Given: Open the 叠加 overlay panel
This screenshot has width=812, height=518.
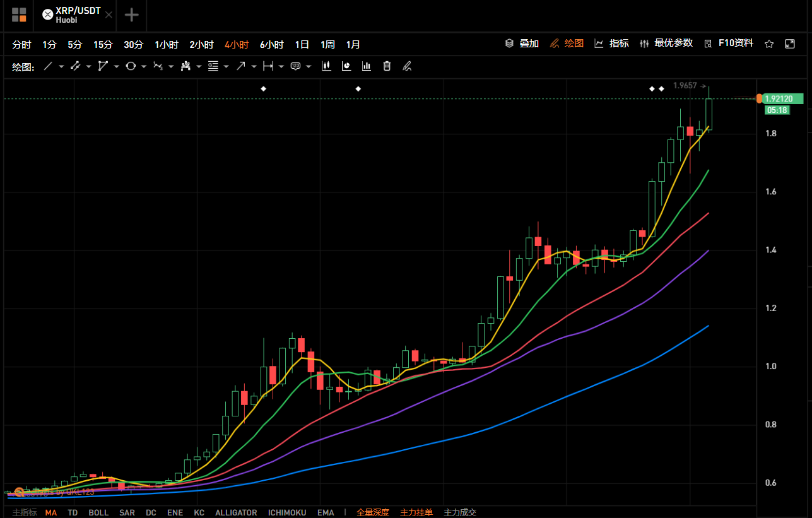Looking at the screenshot, I should [x=523, y=44].
